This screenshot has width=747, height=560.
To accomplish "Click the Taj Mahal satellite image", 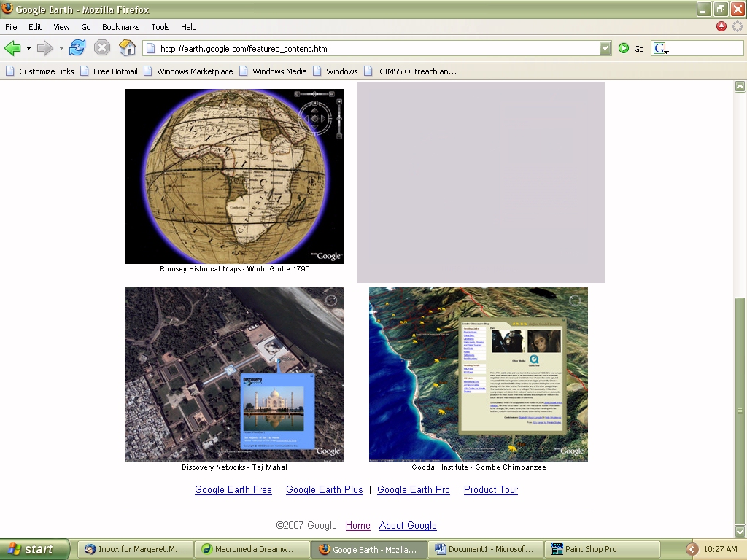I will click(235, 375).
